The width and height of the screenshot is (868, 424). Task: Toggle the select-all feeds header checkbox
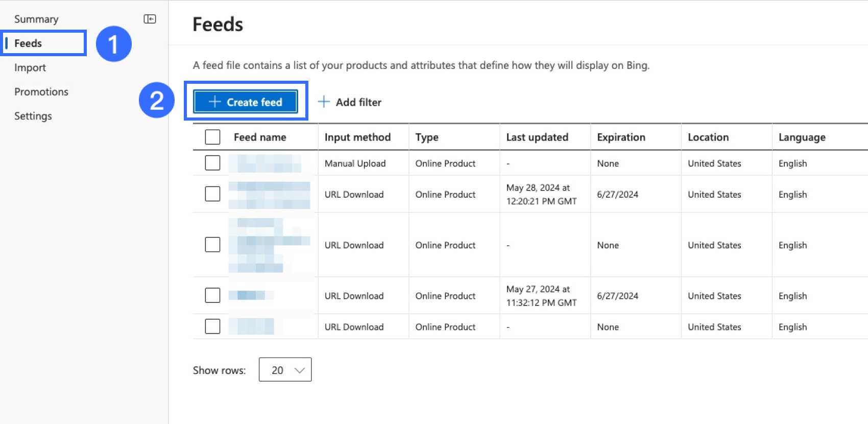(212, 137)
